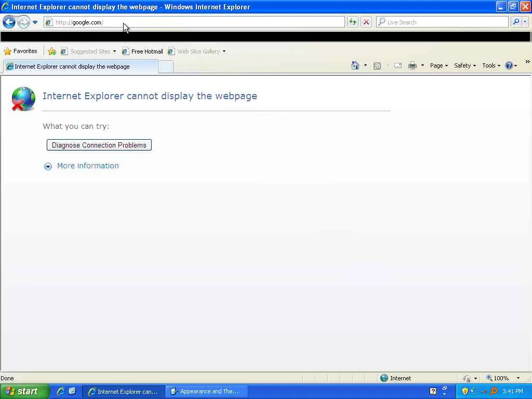Click the Read Mail envelope icon
Image resolution: width=532 pixels, height=399 pixels.
[x=398, y=65]
